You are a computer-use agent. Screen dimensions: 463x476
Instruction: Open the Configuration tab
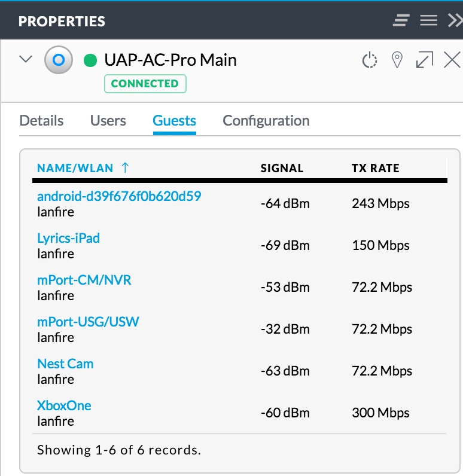266,121
